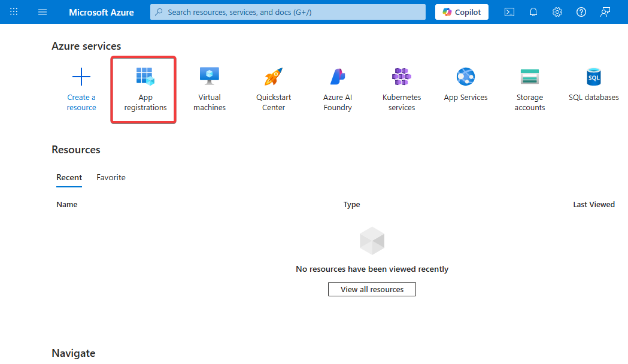Viewport: 628px width, 364px height.
Task: Expand the portal hamburger menu
Action: [43, 12]
